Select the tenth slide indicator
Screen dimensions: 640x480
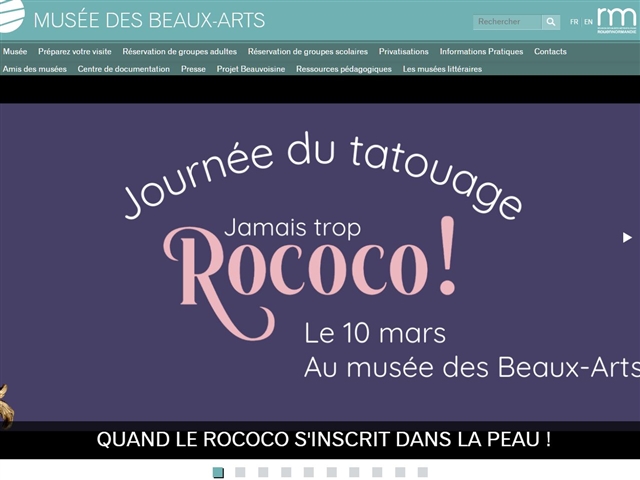tap(423, 472)
